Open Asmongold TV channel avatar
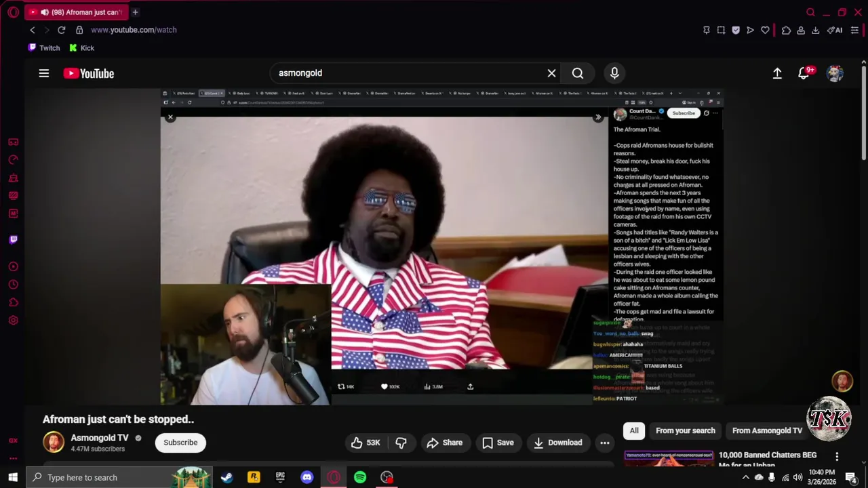Image resolution: width=868 pixels, height=488 pixels. coord(53,443)
